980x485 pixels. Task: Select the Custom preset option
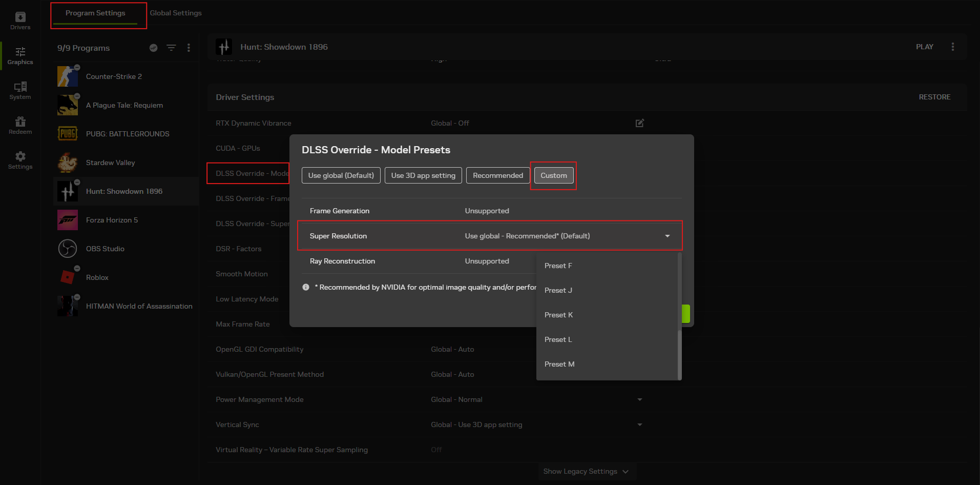tap(553, 175)
